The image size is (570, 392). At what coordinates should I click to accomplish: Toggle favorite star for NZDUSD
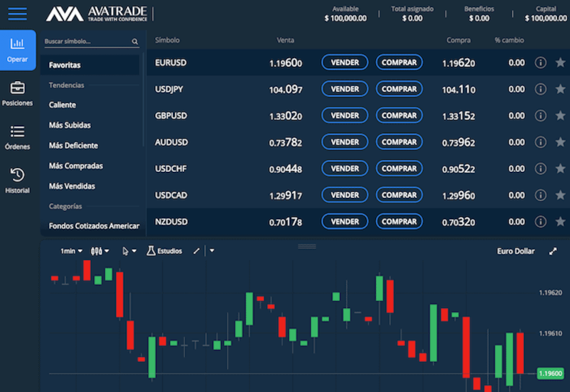pyautogui.click(x=560, y=222)
